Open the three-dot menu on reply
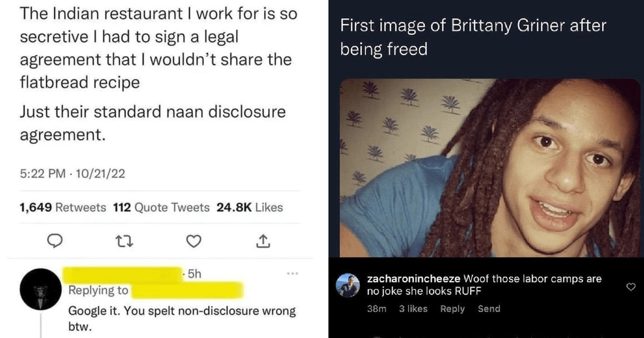The width and height of the screenshot is (644, 338). click(x=292, y=274)
